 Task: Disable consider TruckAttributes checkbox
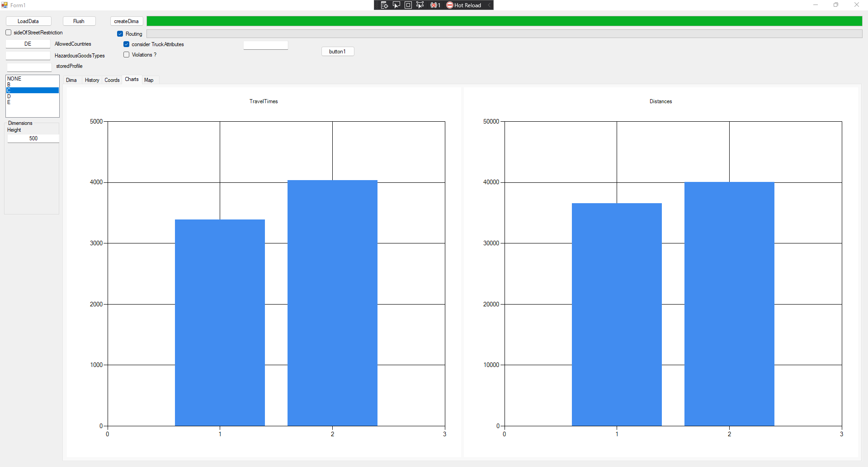pos(127,44)
